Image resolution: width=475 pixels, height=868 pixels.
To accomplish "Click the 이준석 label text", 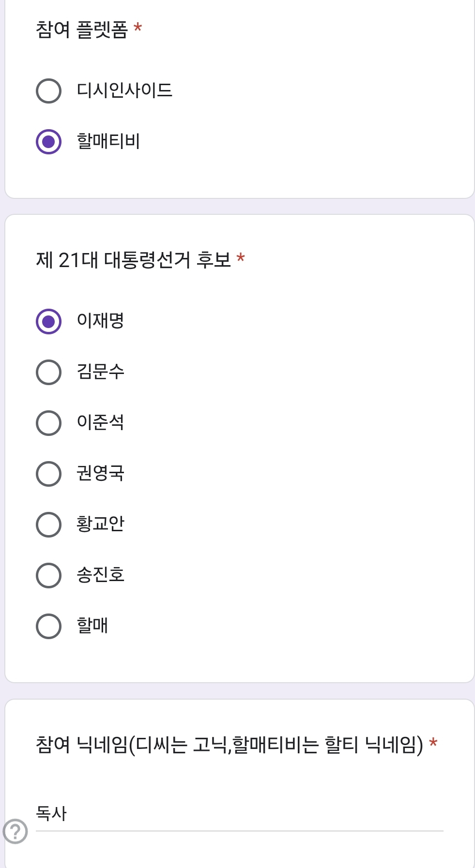I will click(101, 422).
